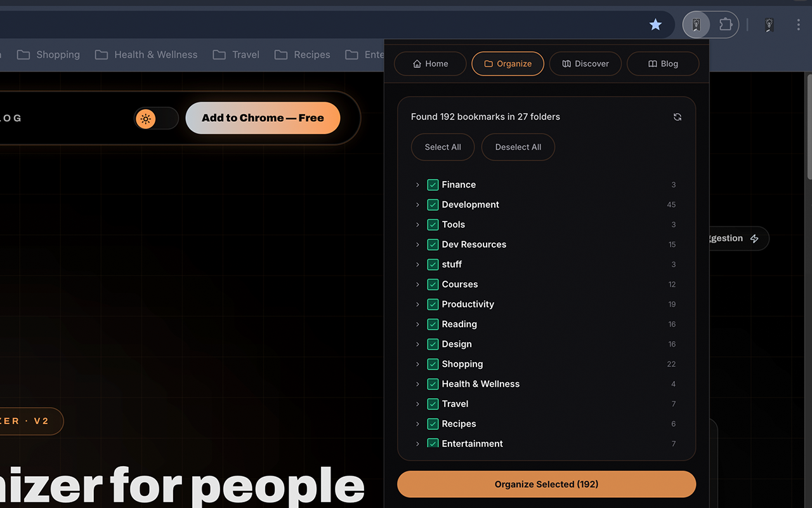The width and height of the screenshot is (812, 508).
Task: Click the Shopping folder count 22
Action: click(671, 364)
